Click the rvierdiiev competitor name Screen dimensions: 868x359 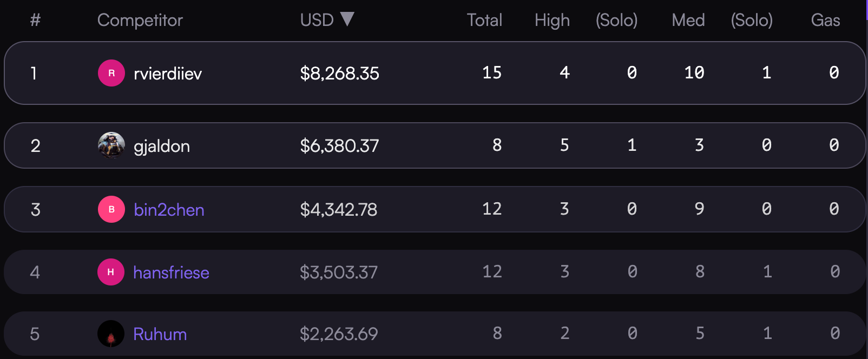point(168,74)
